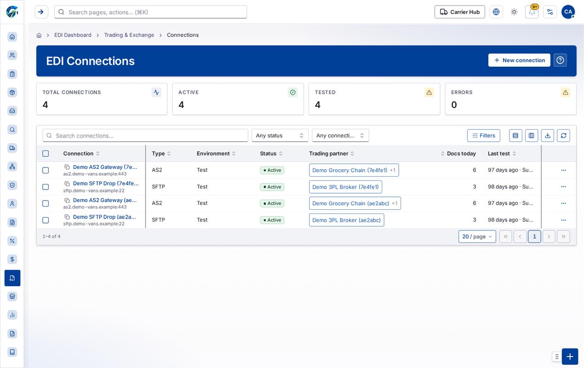Screen dimensions: 588x368
Task: Open the globe language icon
Action: (496, 12)
